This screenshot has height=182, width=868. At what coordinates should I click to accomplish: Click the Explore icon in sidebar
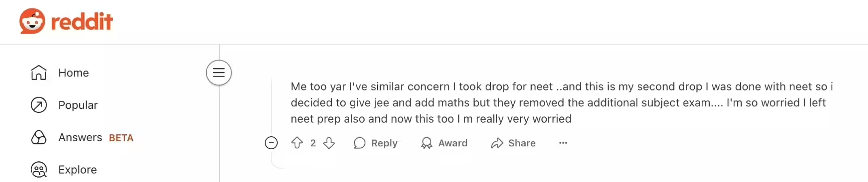pyautogui.click(x=39, y=170)
